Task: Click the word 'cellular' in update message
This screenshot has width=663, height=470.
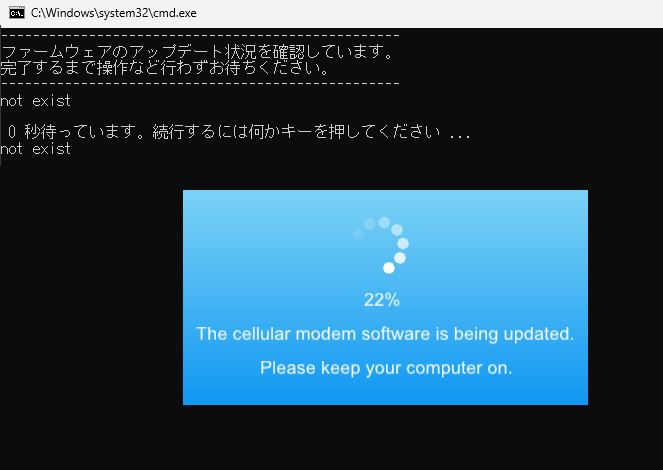Action: click(x=261, y=334)
